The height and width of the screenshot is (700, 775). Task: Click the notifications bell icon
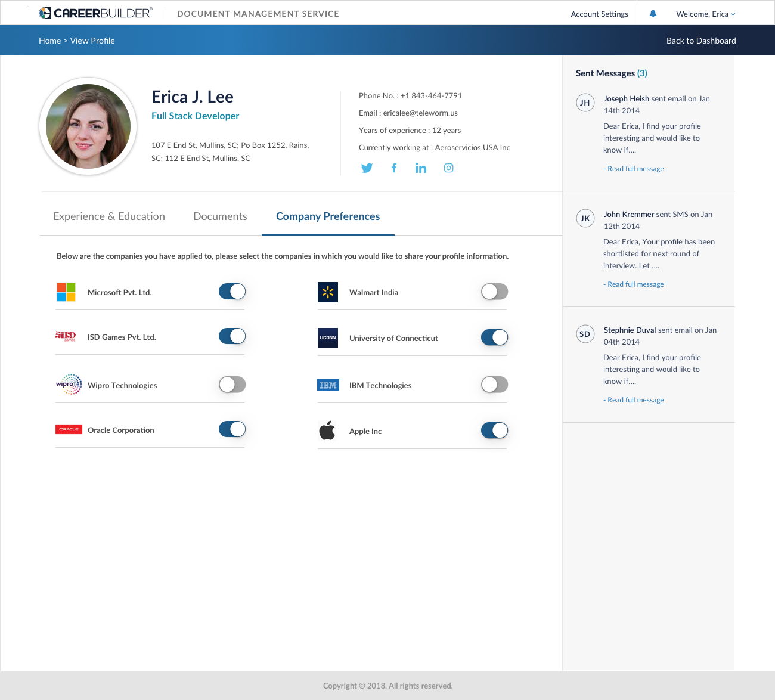[x=653, y=13]
